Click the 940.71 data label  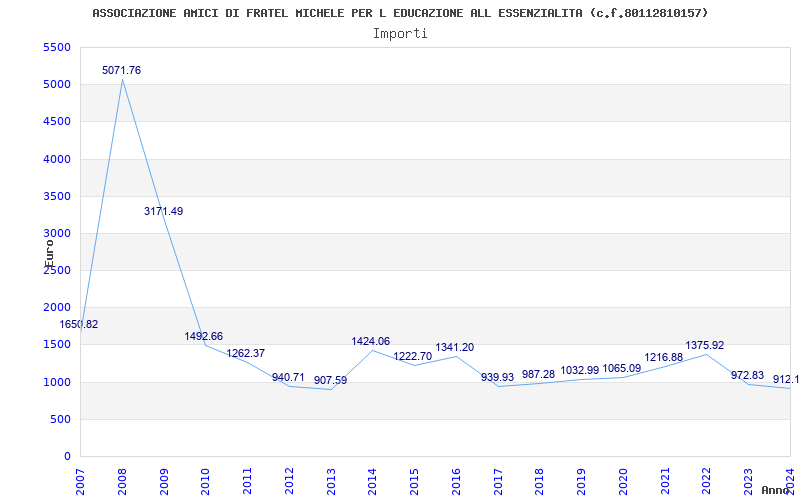pos(288,378)
